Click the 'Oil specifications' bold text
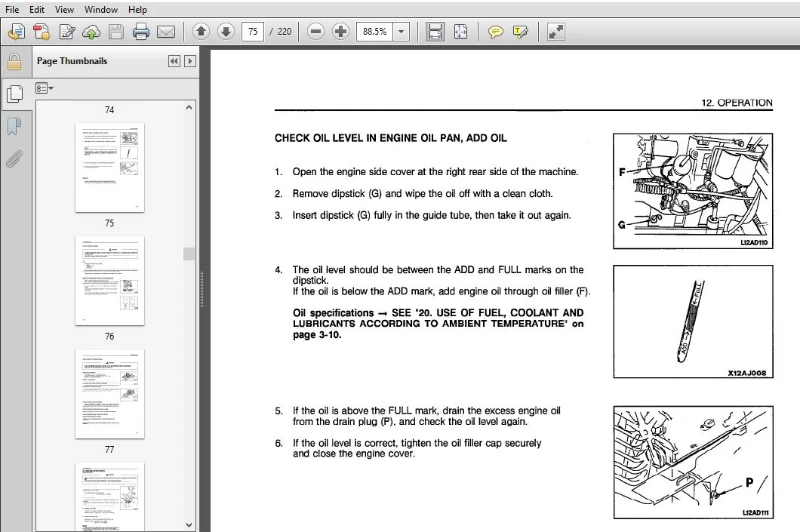The width and height of the screenshot is (800, 532). 333,312
